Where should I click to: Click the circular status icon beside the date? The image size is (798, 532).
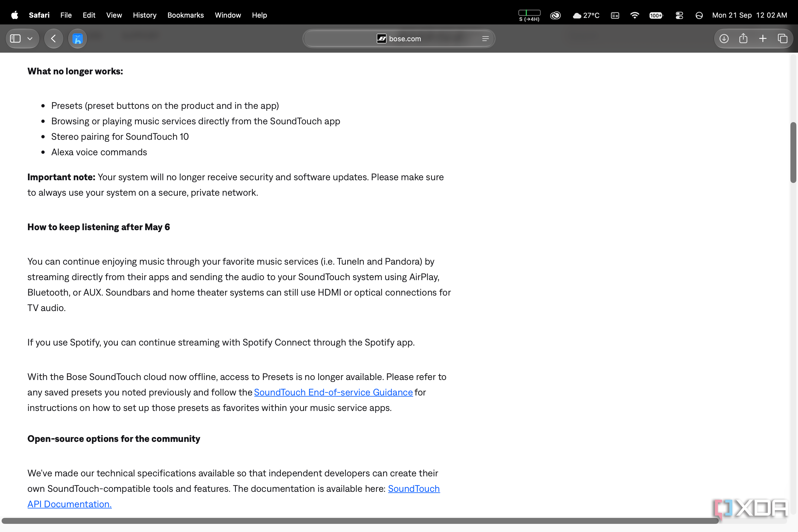pos(699,15)
